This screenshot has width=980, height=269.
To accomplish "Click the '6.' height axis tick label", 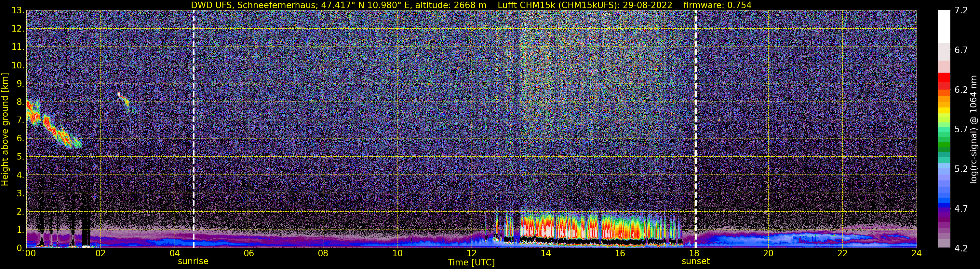I will [20, 138].
